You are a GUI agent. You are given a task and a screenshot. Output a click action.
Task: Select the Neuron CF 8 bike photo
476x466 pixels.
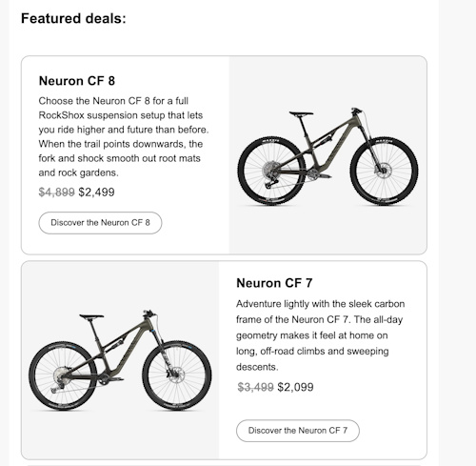[x=327, y=155]
